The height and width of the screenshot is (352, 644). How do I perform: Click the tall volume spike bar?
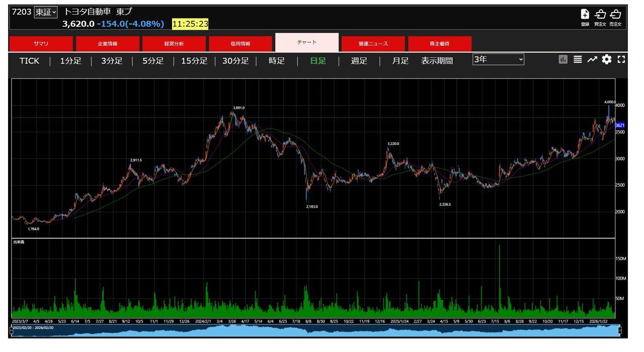tap(499, 282)
